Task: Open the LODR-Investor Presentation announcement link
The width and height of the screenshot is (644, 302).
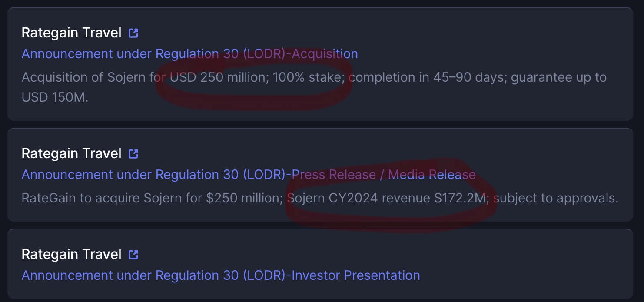Action: (221, 275)
